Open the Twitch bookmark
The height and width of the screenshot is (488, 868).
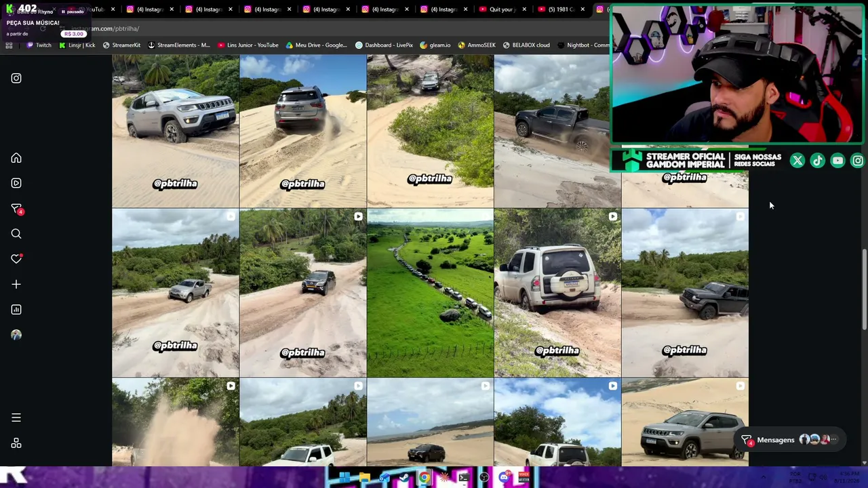[x=39, y=45]
